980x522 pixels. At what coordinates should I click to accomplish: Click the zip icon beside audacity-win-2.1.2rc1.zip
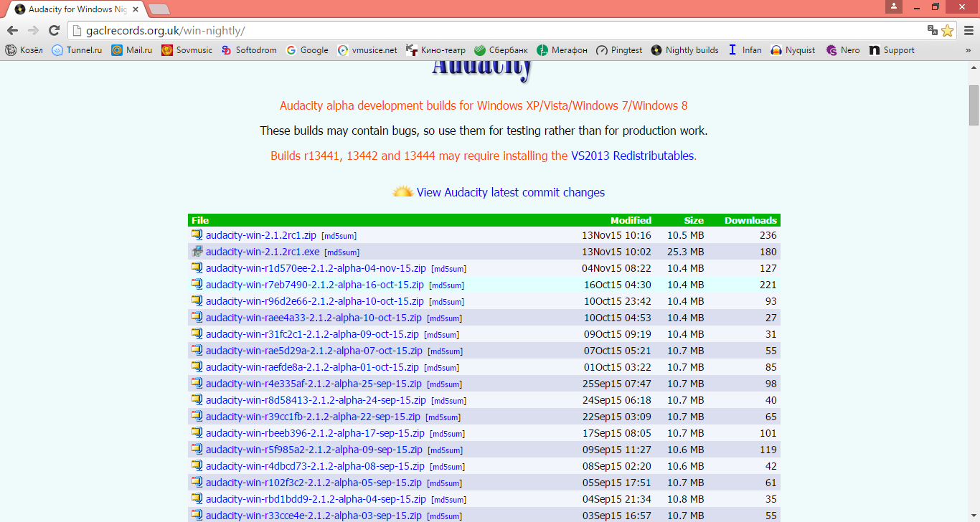pos(197,234)
